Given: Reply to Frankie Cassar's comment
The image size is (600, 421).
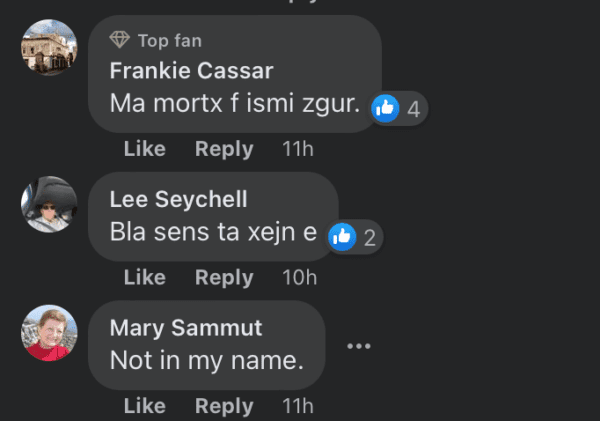Looking at the screenshot, I should (224, 149).
